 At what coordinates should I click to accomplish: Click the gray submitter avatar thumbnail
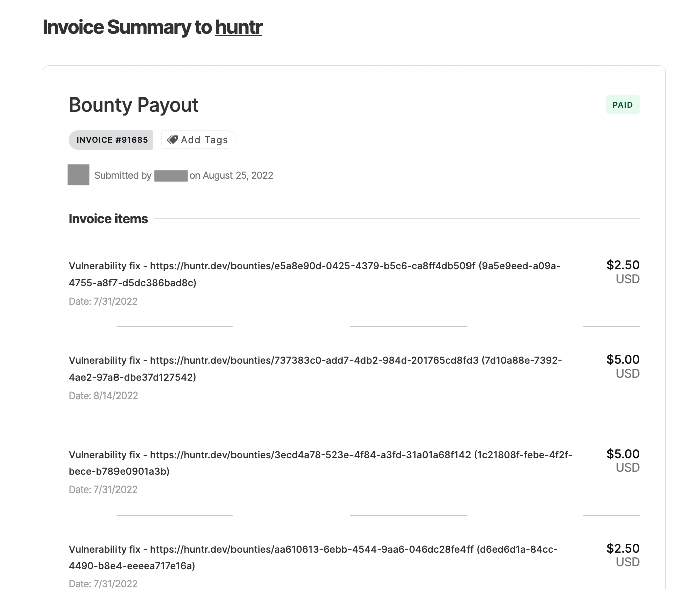tap(78, 175)
